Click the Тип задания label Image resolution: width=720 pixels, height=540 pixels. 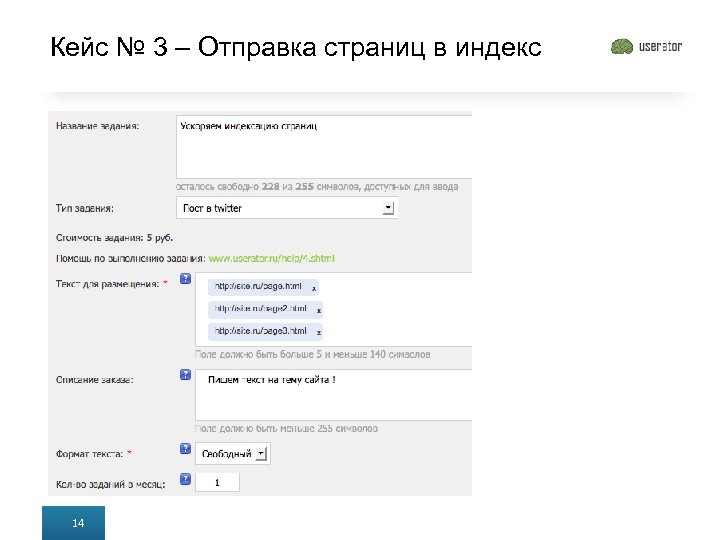(84, 208)
